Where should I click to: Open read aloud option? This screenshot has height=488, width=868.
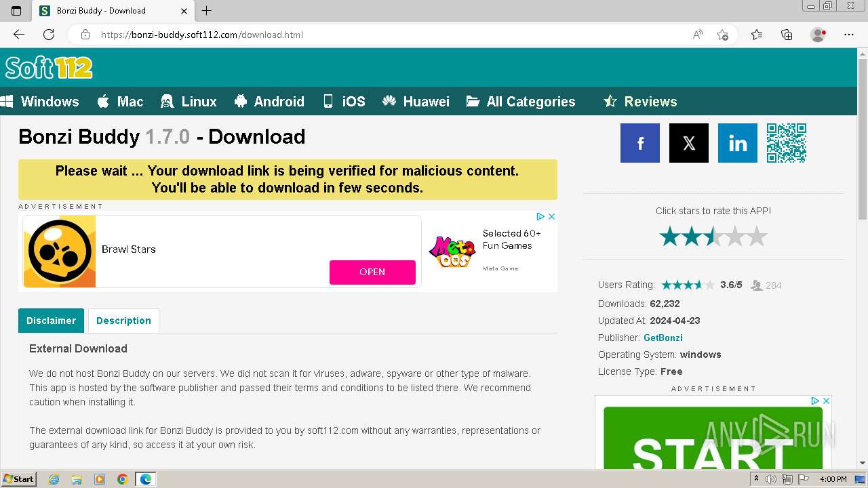tap(698, 35)
